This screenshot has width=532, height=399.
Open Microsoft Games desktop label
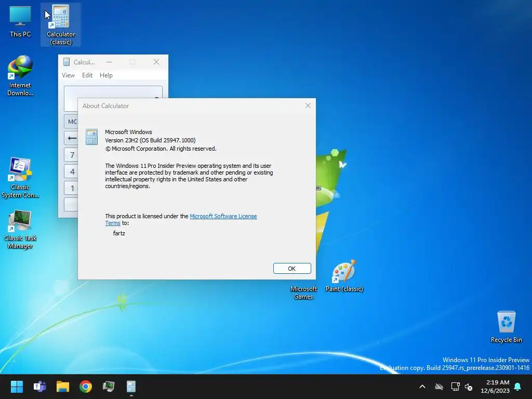point(303,292)
